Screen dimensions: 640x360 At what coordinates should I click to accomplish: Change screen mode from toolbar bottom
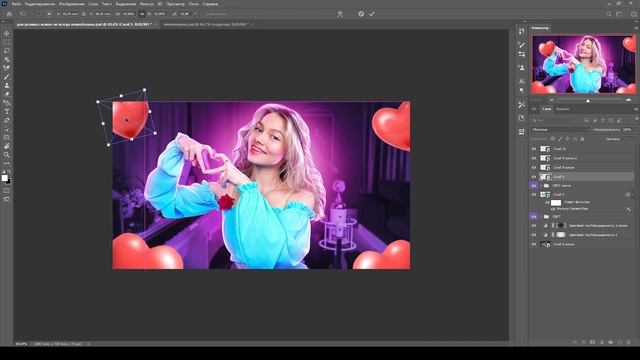(x=7, y=199)
